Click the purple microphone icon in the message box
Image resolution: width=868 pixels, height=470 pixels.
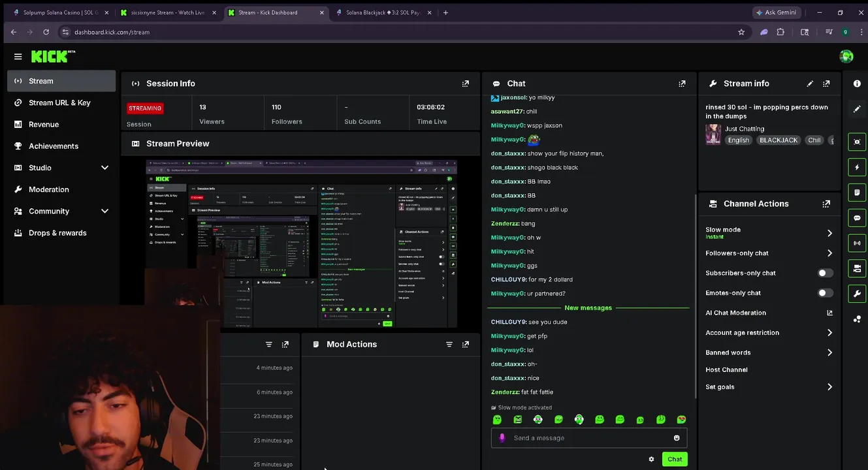(502, 438)
